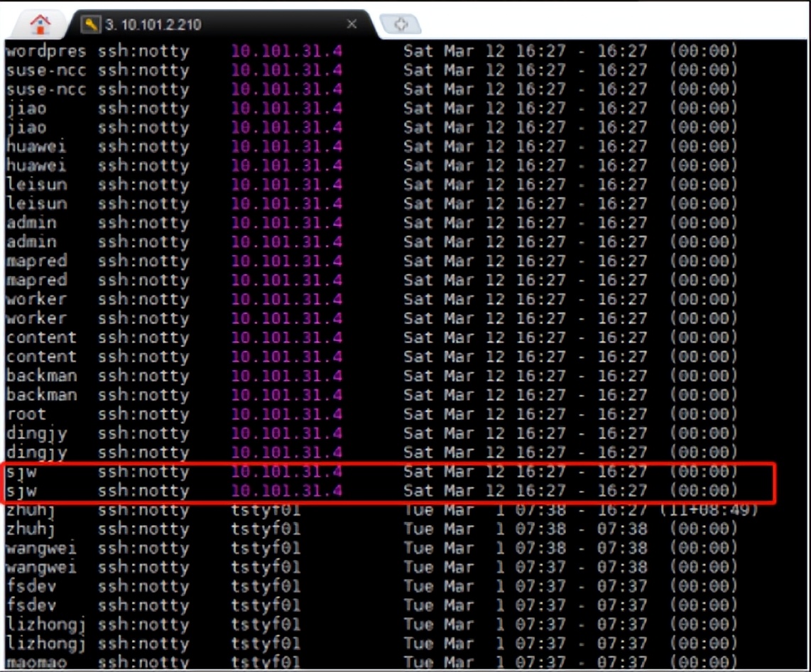Viewport: 811px width, 672px height.
Task: Select the upper 'huawei' username
Action: coord(36,146)
